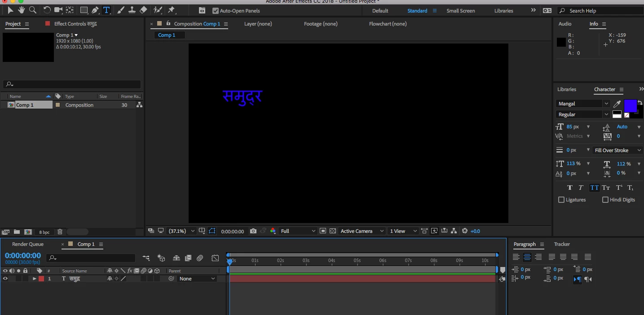
Task: Select the Pen tool
Action: [95, 10]
